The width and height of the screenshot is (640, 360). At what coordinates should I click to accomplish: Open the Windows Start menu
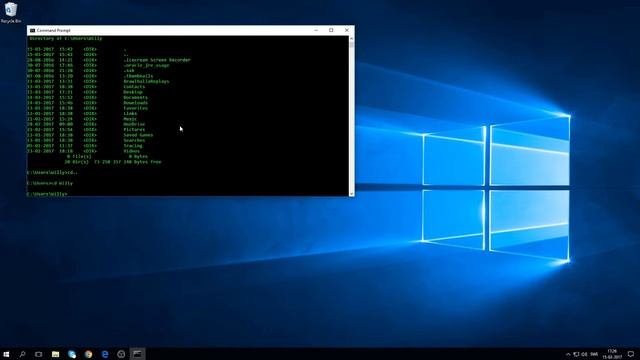[6, 354]
